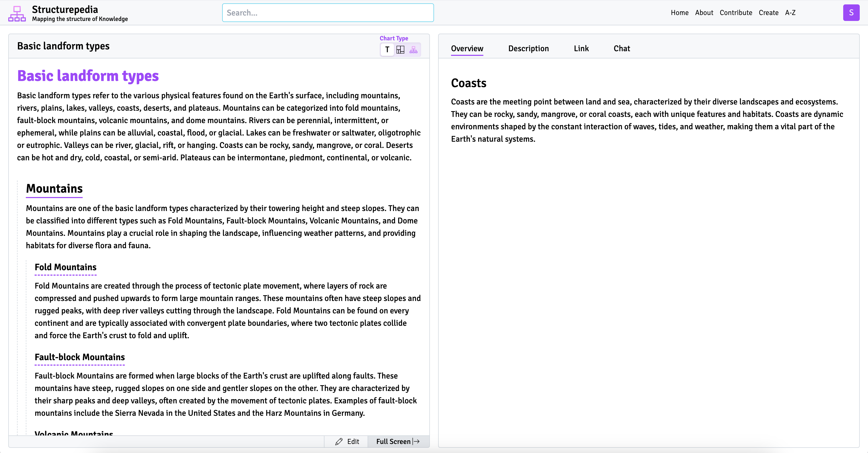Click the Structurepedia logo icon
Screen dimensions: 868x453
click(17, 13)
